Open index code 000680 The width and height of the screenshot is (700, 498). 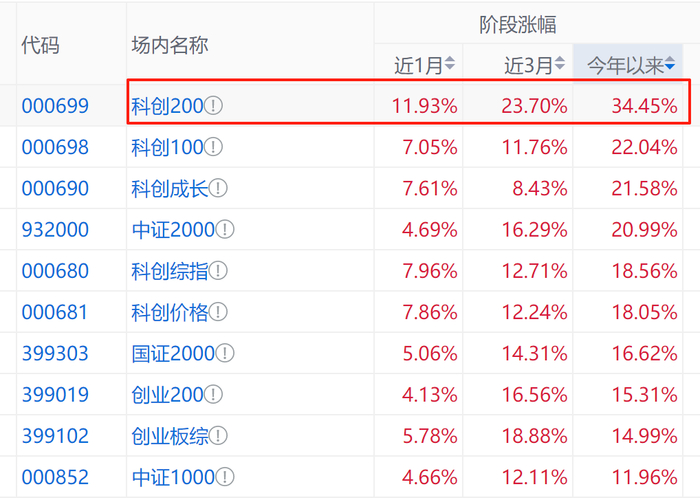tap(55, 270)
